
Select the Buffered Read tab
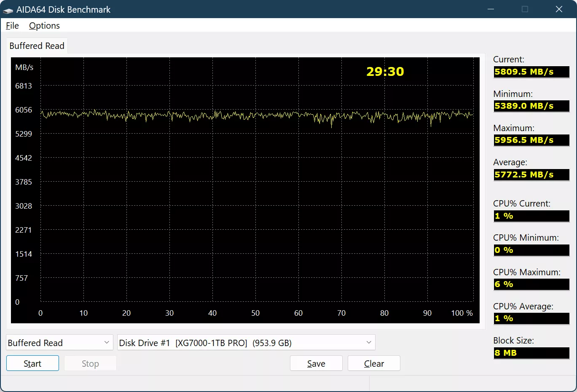click(x=37, y=46)
